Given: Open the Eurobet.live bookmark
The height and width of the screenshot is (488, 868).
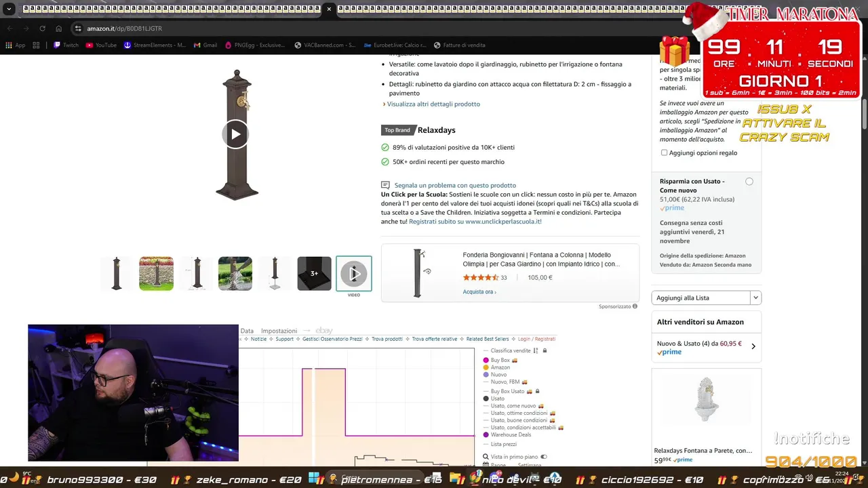Looking at the screenshot, I should pos(395,45).
